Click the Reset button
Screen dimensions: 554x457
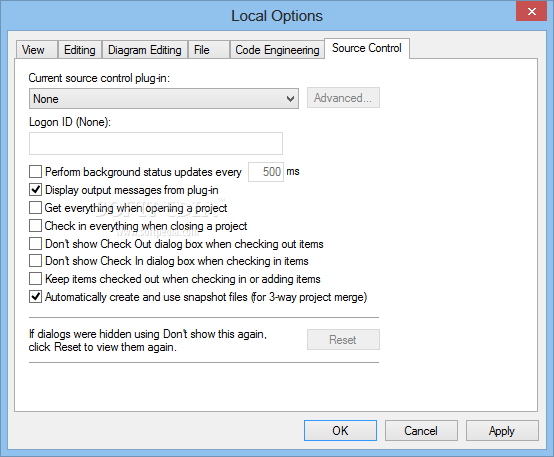pyautogui.click(x=343, y=340)
